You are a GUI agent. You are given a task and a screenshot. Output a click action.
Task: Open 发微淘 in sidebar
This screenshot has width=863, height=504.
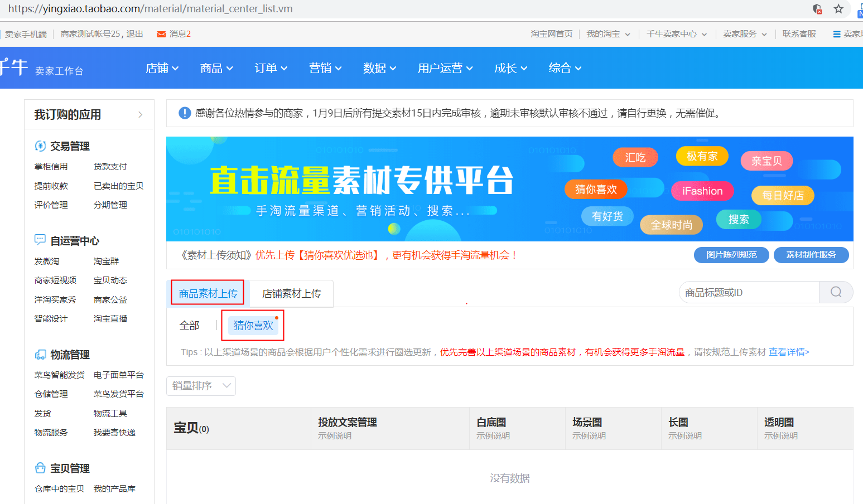[47, 261]
